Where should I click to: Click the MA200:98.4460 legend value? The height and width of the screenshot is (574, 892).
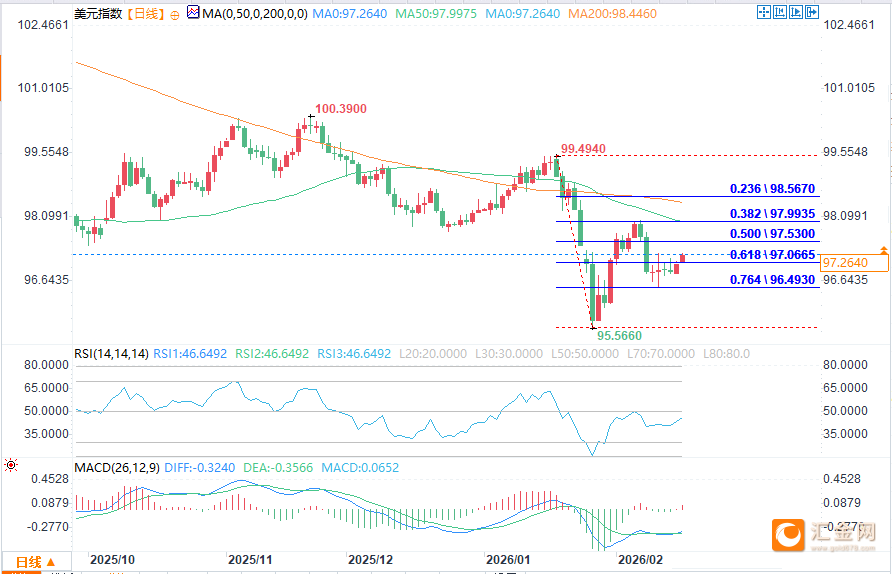point(613,14)
